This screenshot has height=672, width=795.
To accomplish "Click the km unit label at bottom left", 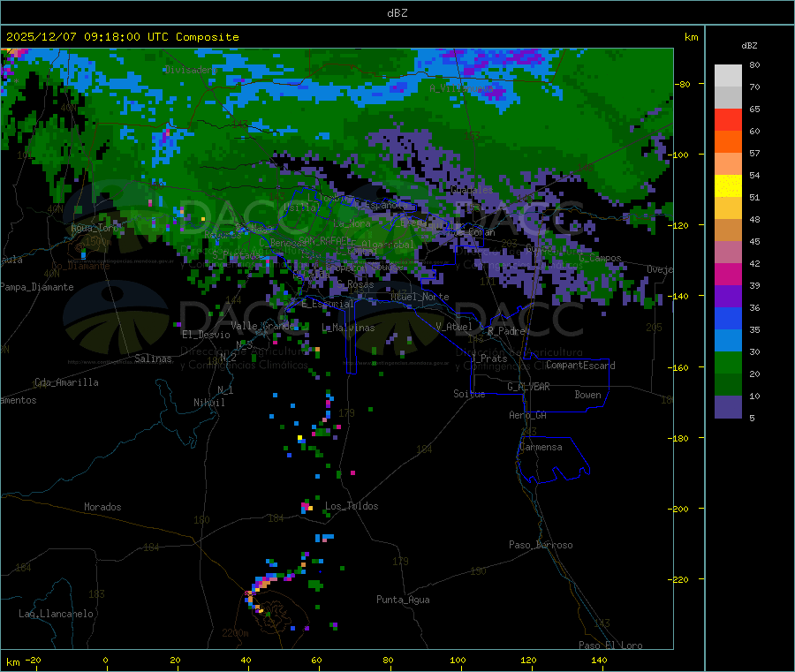I will pyautogui.click(x=12, y=662).
